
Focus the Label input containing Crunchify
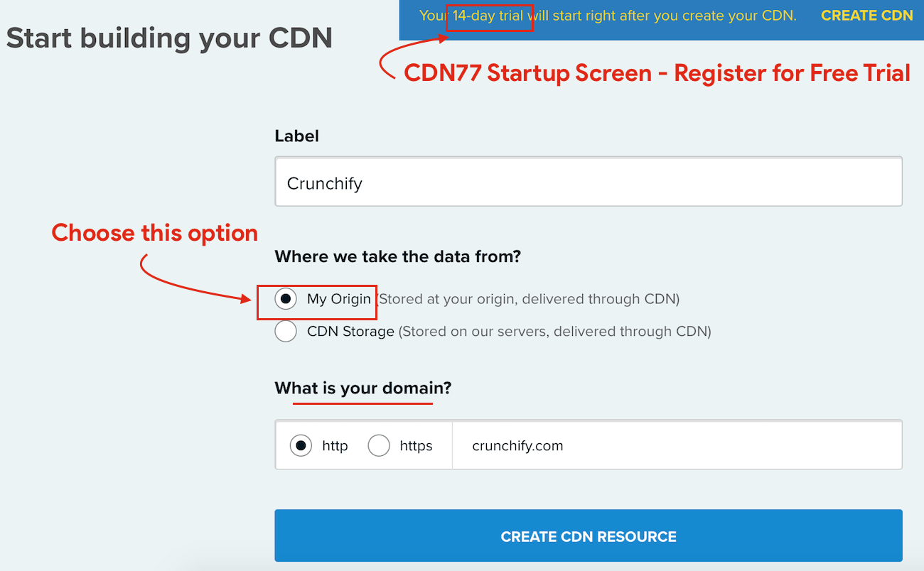click(589, 182)
